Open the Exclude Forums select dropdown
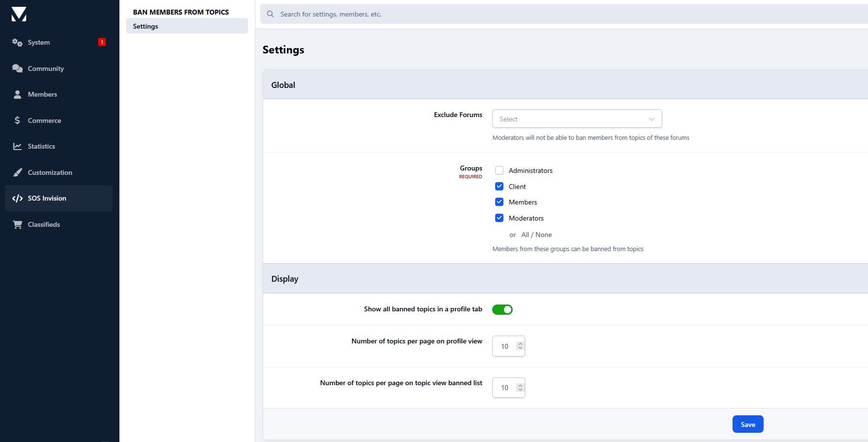This screenshot has width=868, height=442. 577,119
